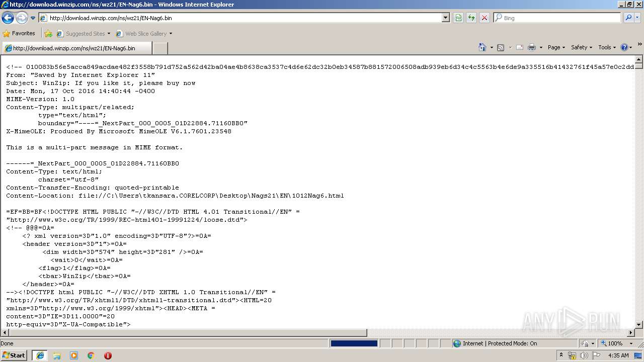Print page with printer icon

point(532,47)
